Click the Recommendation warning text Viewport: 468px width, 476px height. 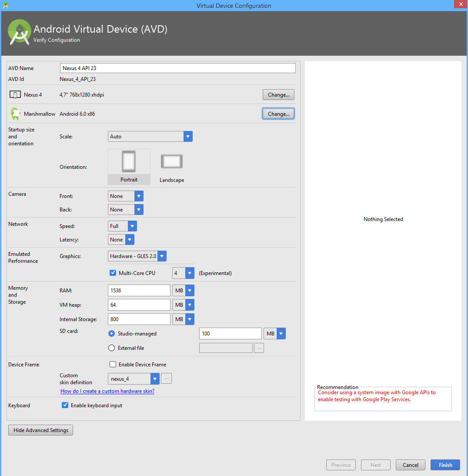377,396
